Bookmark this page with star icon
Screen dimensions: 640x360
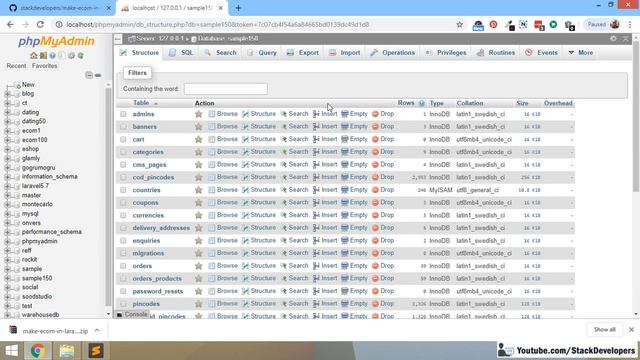(x=460, y=24)
